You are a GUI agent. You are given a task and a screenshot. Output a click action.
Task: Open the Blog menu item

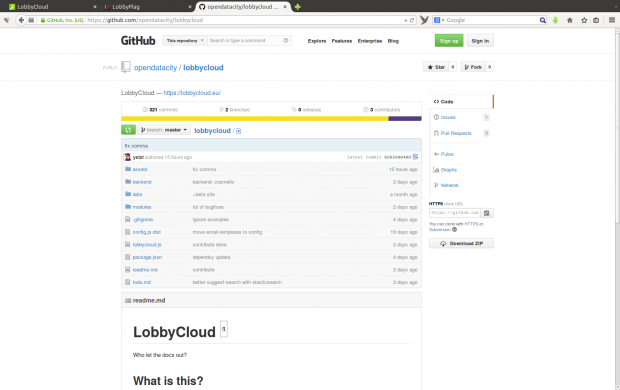click(x=393, y=41)
